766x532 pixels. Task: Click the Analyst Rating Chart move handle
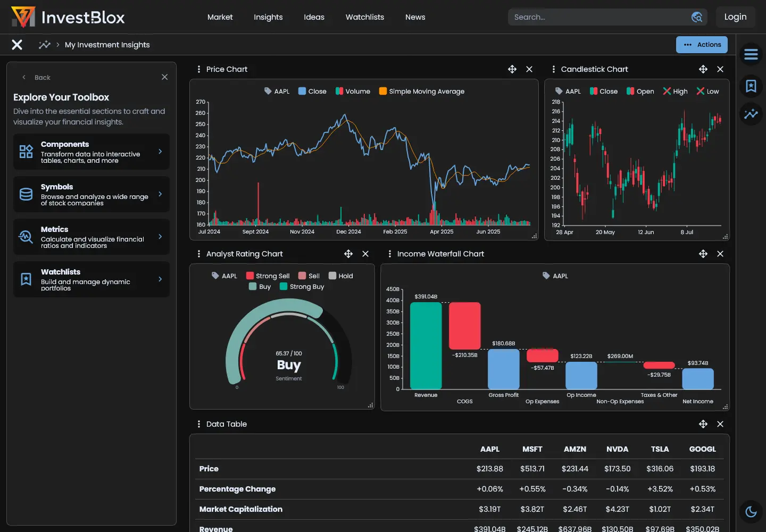coord(348,254)
